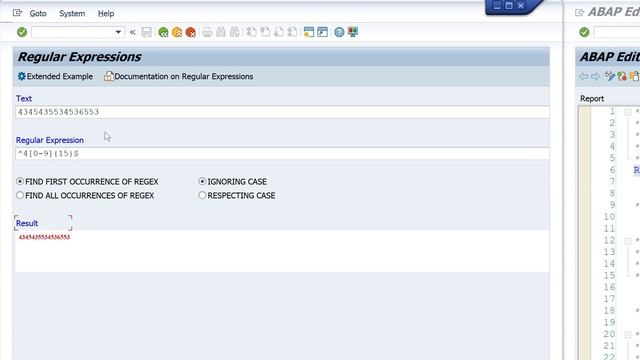This screenshot has width=640, height=360.
Task: Click the back arrow in ABAP Editor toolbar
Action: click(x=584, y=76)
